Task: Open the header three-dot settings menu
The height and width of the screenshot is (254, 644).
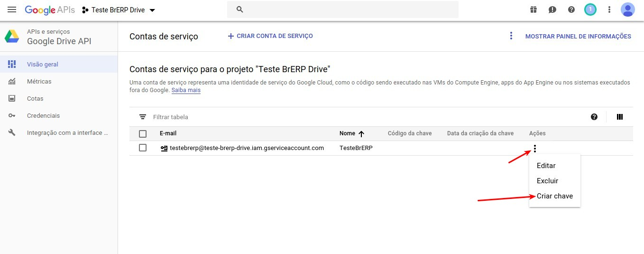Action: (x=609, y=9)
